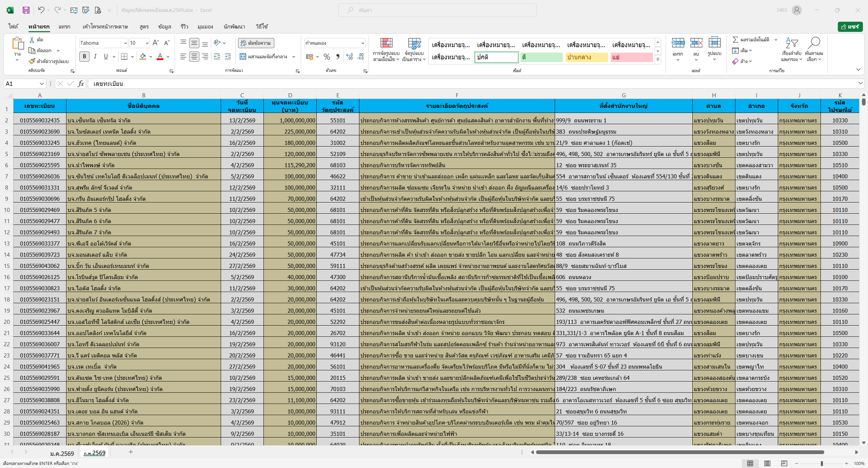Click the green Share button

coord(850,26)
